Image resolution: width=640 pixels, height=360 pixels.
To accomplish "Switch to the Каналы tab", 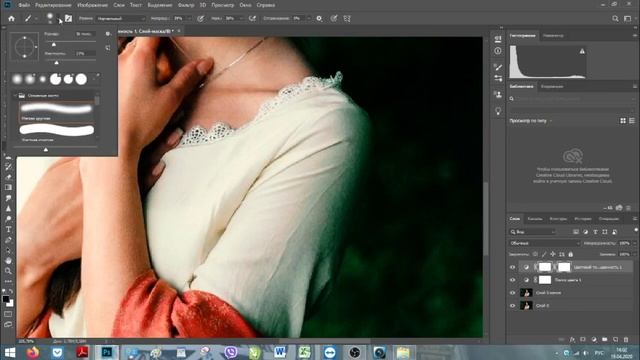I will (535, 219).
